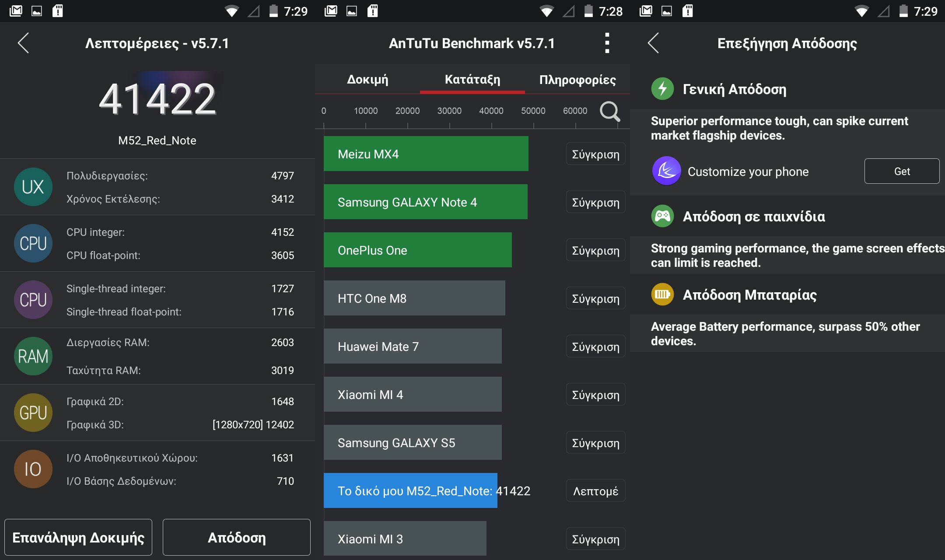Switch to the Πληροφορίες tab
Image resolution: width=945 pixels, height=560 pixels.
577,79
